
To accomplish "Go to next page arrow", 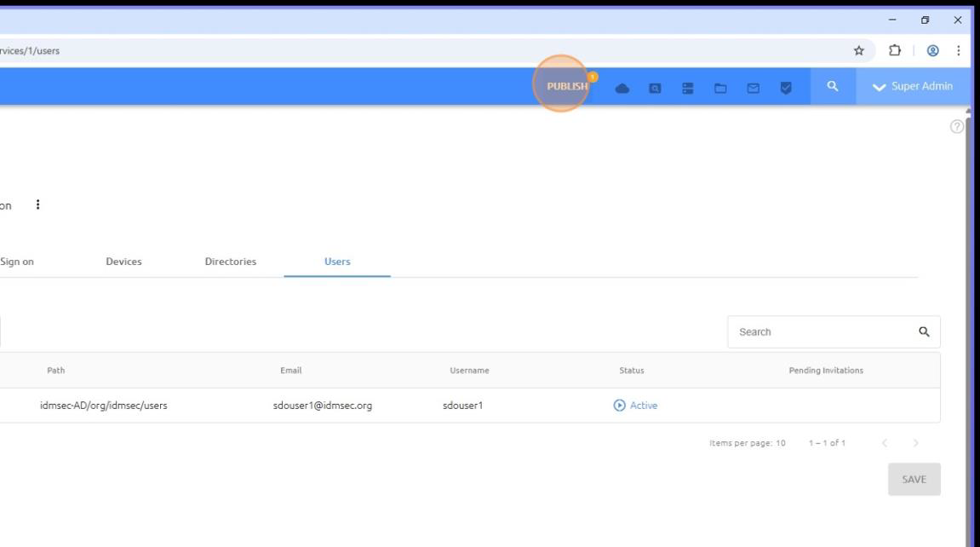I will coord(915,442).
